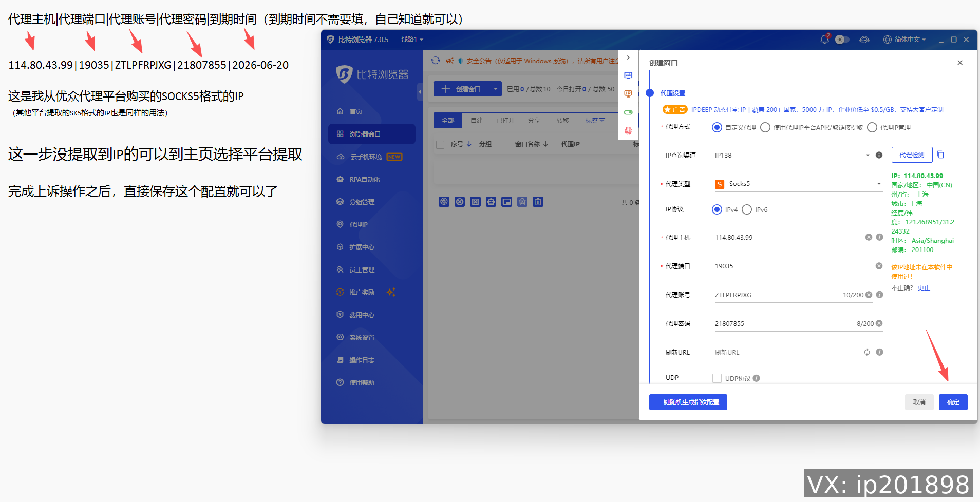980x502 pixels.
Task: Click the boxed X batch action icon
Action: click(476, 202)
